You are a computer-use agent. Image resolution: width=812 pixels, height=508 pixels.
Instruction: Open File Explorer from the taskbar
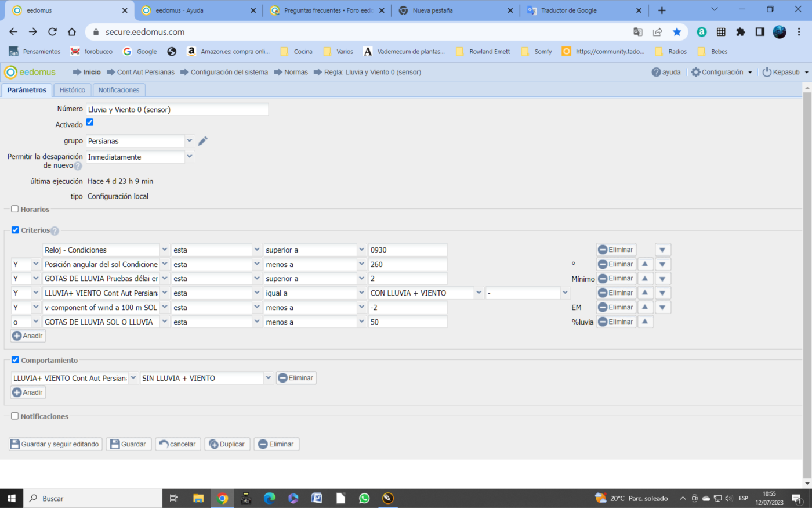pos(198,498)
